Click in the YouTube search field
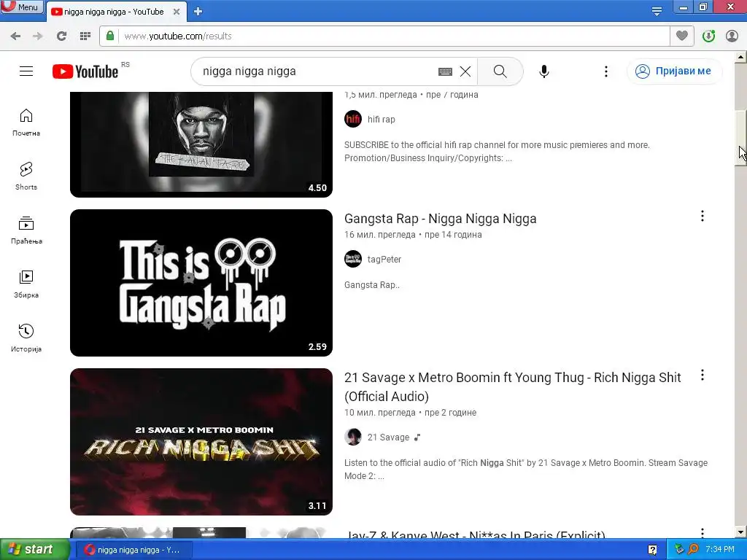This screenshot has height=560, width=747. [314, 71]
